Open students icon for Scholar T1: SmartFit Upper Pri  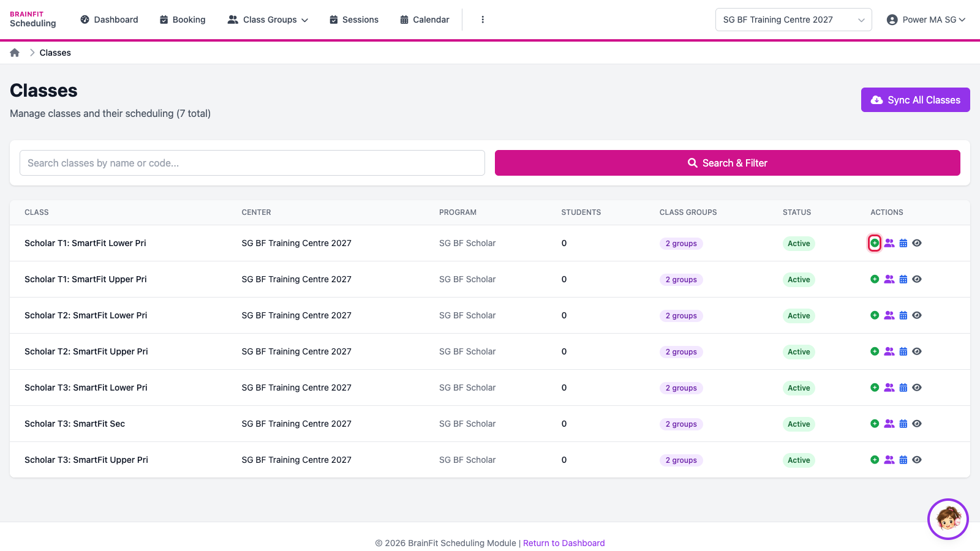point(889,279)
